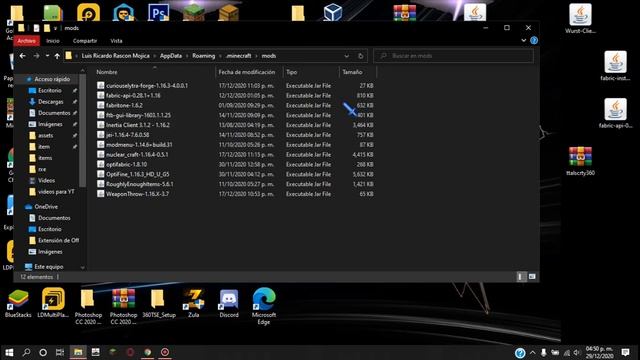Open Explorer help question mark icon
640x360 pixels.
click(534, 40)
